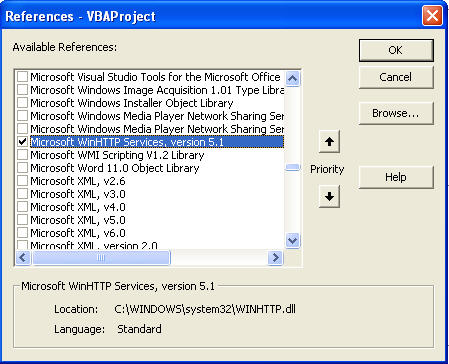Open the Browse... file dialog

(396, 114)
